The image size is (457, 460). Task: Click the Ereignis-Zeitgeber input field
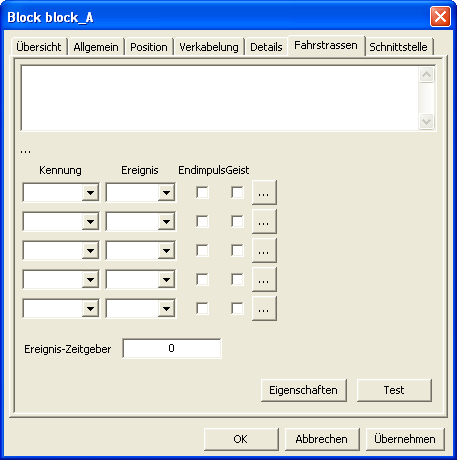(172, 348)
